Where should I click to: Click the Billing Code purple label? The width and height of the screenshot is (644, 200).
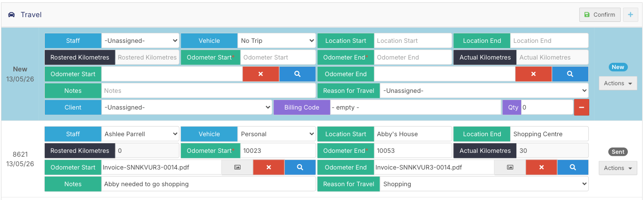pyautogui.click(x=302, y=108)
